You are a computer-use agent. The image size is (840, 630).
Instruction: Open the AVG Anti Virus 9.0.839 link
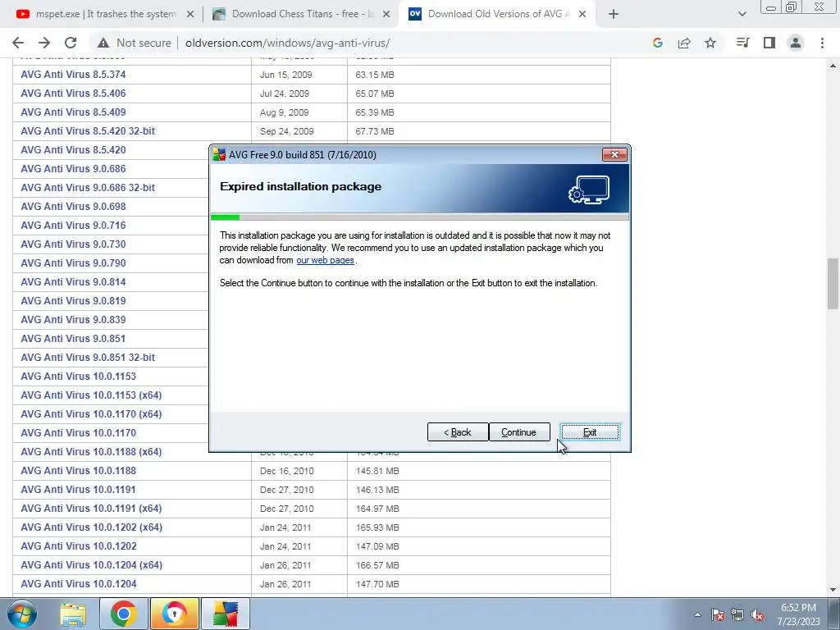tap(73, 320)
